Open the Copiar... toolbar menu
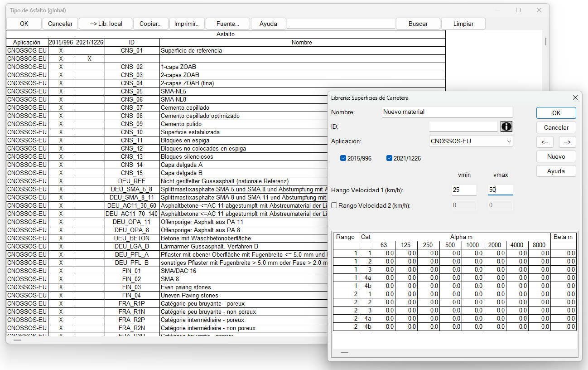This screenshot has height=370, width=588. [150, 24]
